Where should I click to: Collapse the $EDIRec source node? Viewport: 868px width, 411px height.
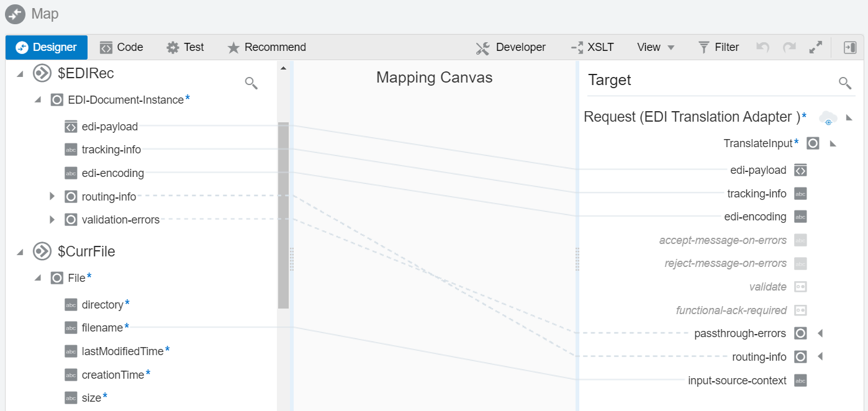click(x=20, y=74)
